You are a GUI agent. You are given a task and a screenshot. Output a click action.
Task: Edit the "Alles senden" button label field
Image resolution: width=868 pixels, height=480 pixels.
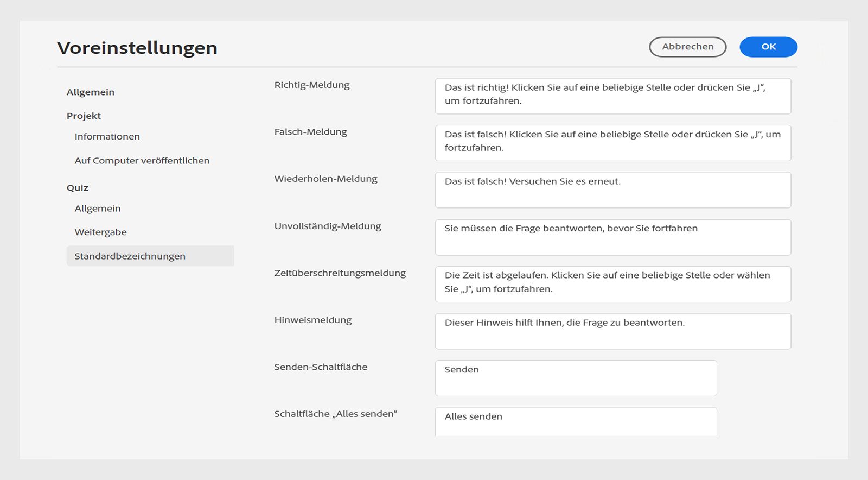[x=576, y=421]
